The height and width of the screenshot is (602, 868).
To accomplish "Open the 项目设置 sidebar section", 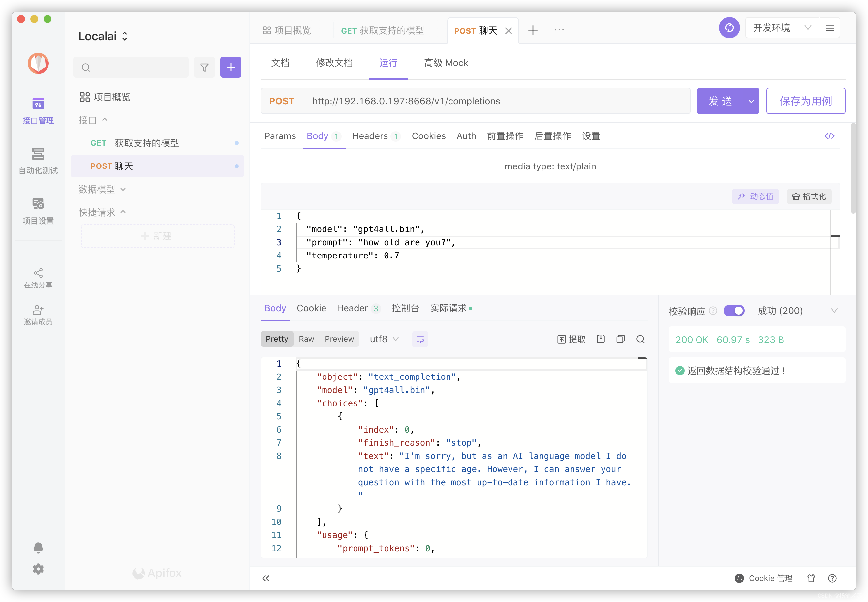I will (38, 211).
